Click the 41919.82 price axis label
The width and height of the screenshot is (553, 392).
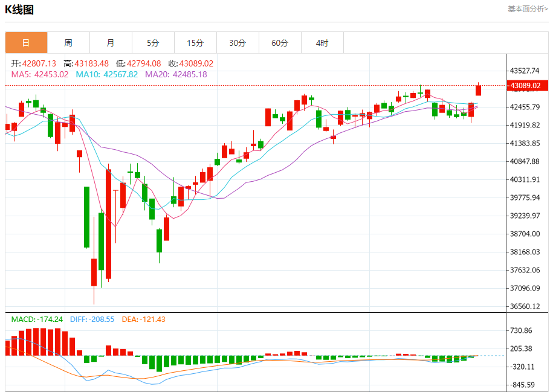coord(525,125)
